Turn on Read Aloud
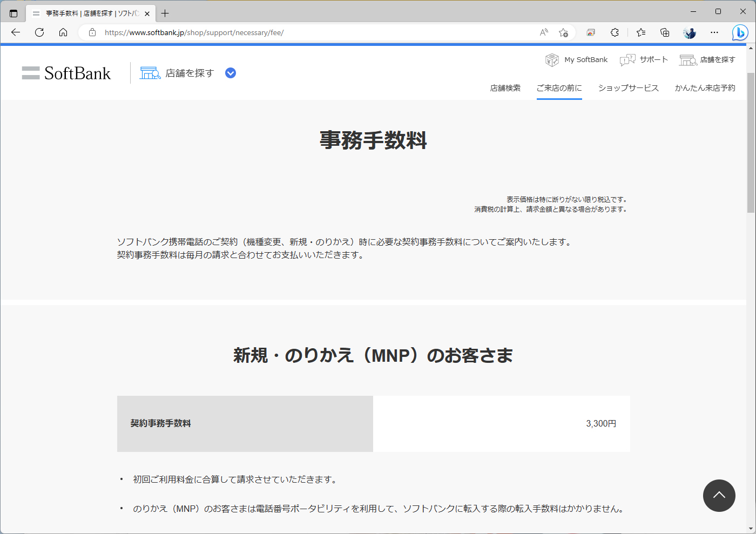The width and height of the screenshot is (756, 534). click(544, 32)
